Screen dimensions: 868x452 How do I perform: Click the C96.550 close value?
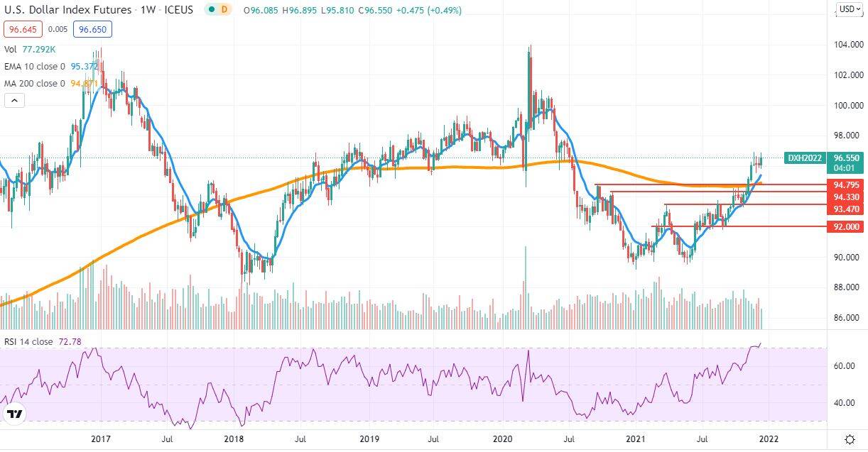click(x=374, y=10)
